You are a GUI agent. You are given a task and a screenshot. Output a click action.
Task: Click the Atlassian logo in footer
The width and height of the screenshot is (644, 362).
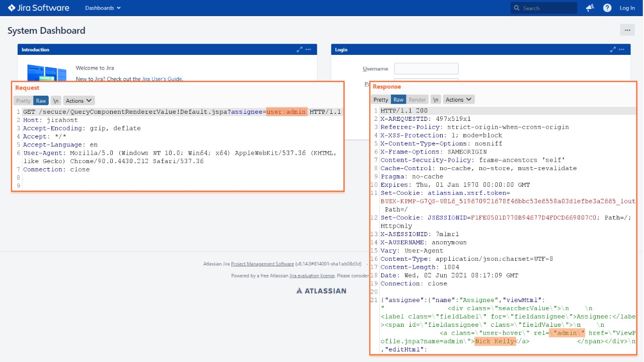[321, 291]
